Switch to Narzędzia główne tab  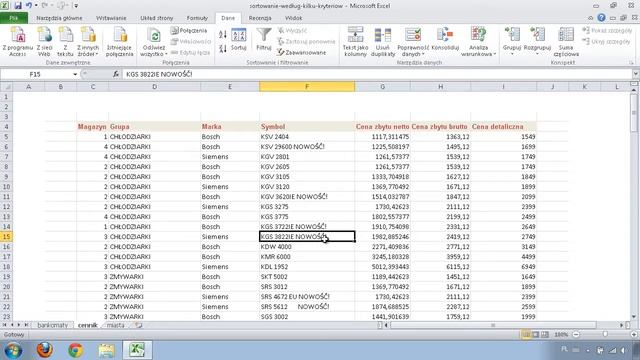[59, 18]
